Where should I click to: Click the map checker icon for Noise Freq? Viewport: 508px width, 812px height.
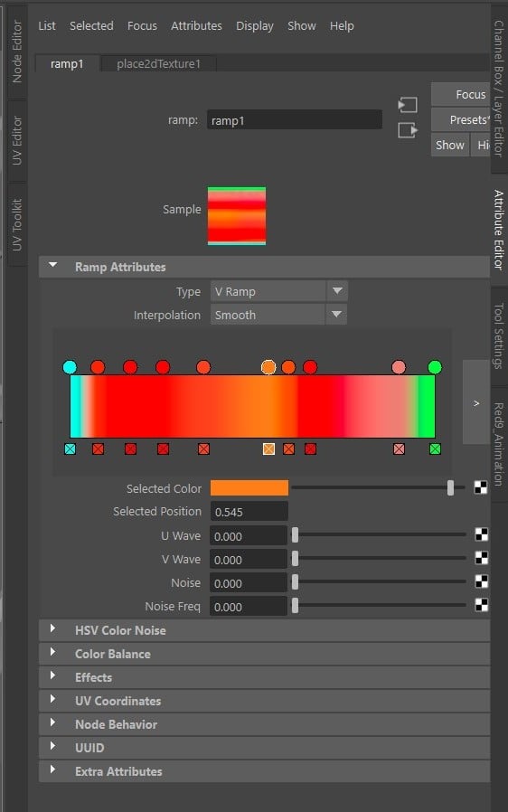click(x=481, y=605)
